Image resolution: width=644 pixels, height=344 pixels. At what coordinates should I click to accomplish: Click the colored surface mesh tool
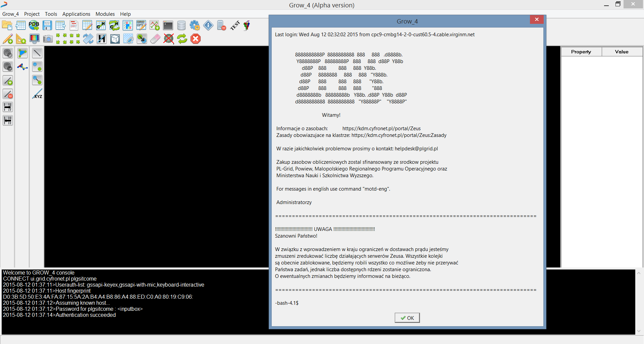[x=22, y=67]
